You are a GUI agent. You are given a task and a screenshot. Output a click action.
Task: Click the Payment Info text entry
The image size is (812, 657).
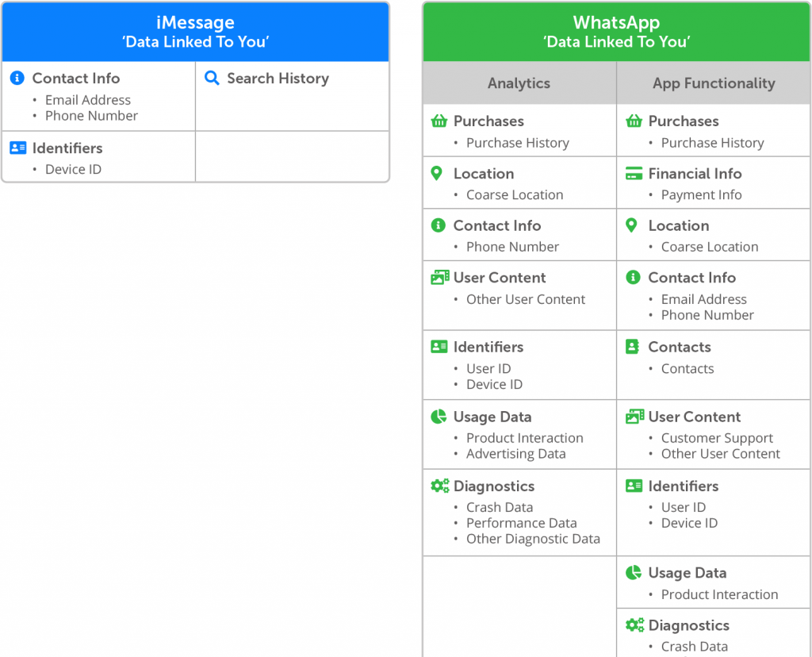(701, 195)
